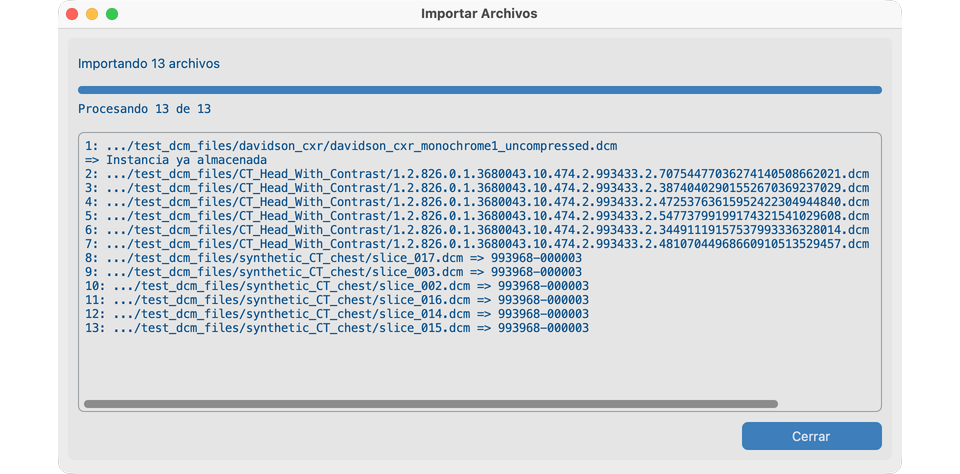Viewport: 960px width, 474px height.
Task: Maximize the window using the green button
Action: [x=112, y=14]
